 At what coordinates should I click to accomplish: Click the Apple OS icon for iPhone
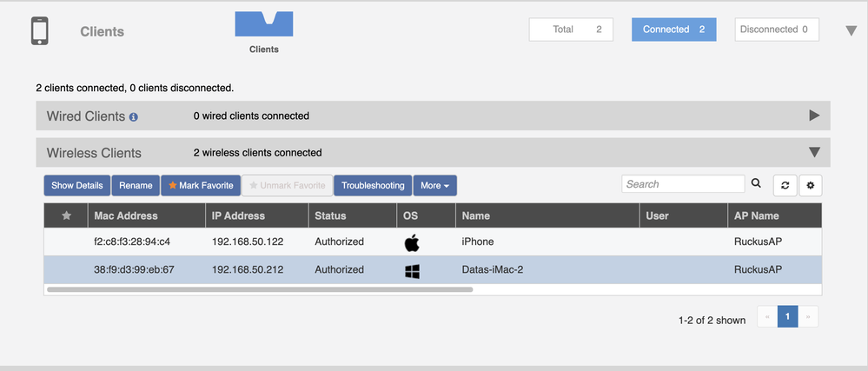coord(412,242)
